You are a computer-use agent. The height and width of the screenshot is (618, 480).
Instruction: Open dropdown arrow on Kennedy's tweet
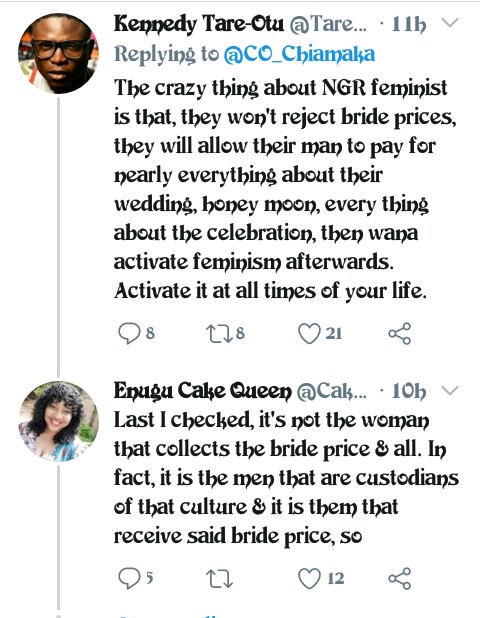(x=450, y=23)
